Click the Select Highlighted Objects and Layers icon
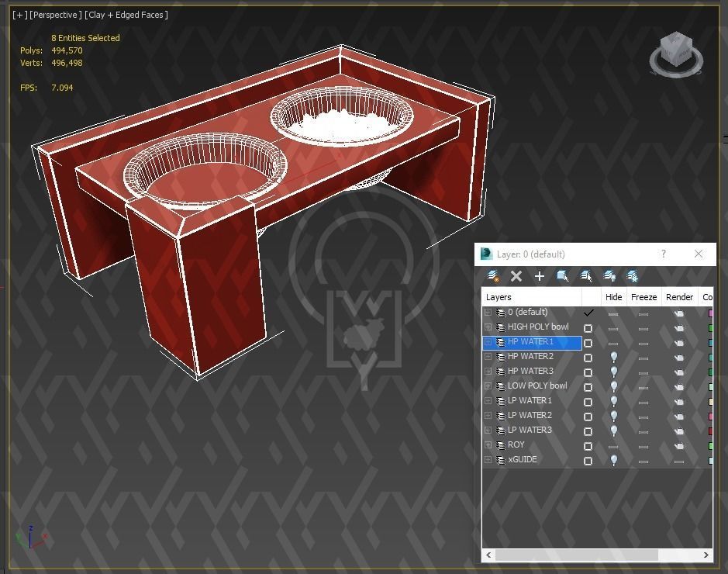728x574 pixels. (563, 276)
